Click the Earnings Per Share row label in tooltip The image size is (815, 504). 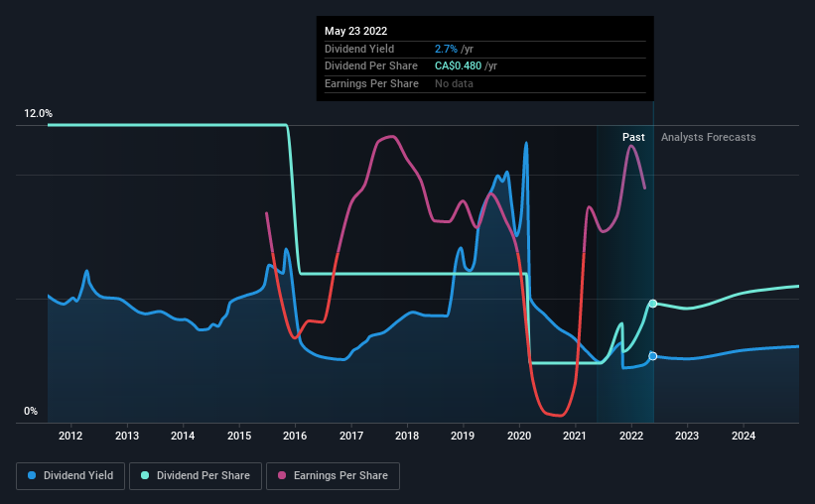coord(371,83)
